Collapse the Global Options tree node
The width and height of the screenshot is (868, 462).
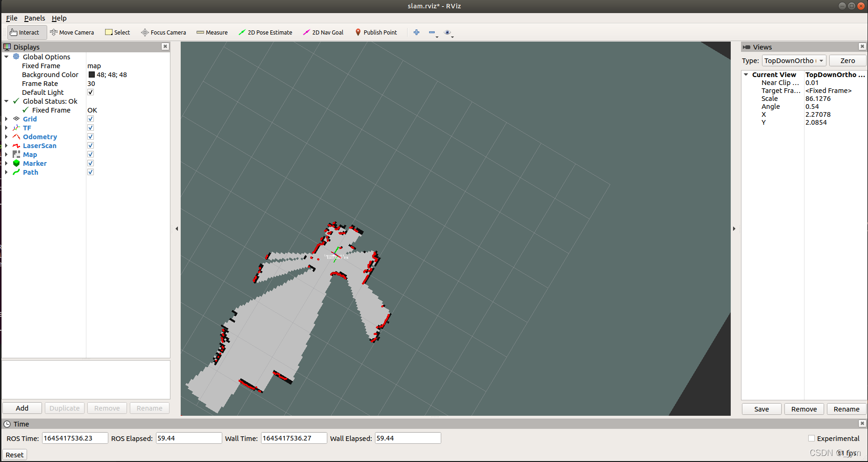point(7,57)
